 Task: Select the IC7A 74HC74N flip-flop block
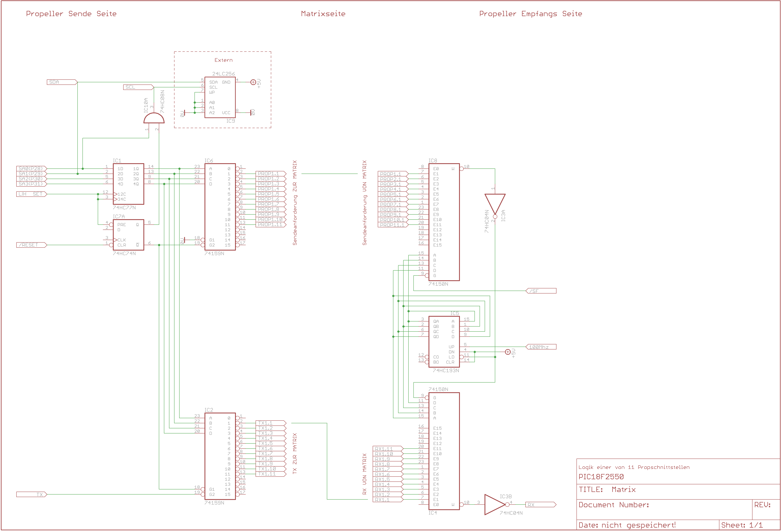tap(128, 235)
